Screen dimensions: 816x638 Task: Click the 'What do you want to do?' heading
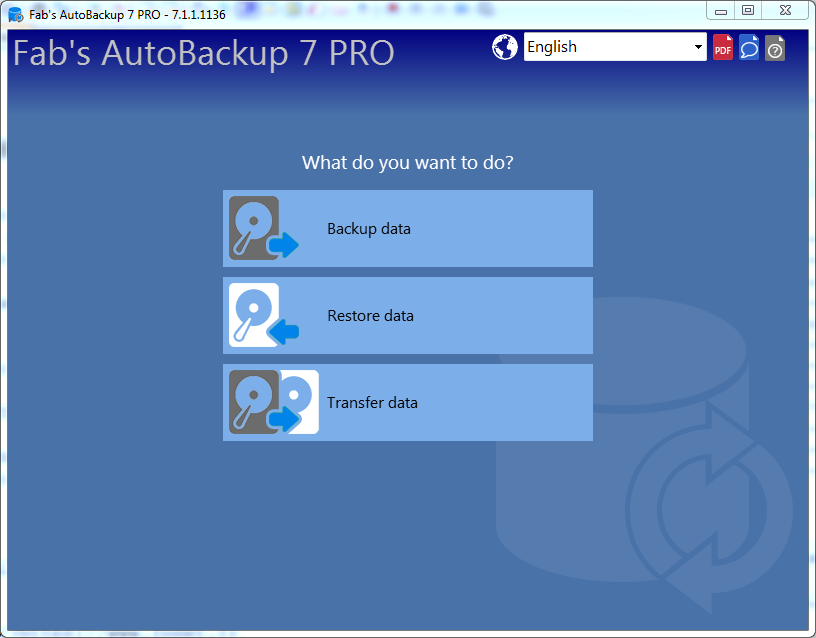click(x=407, y=162)
